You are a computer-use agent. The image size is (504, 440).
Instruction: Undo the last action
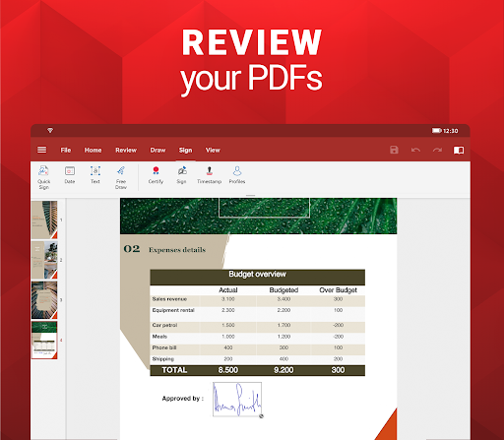coord(415,150)
